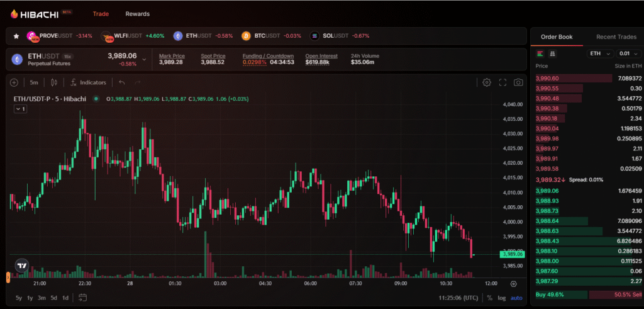644x309 pixels.
Task: Click bid price 3,989.06 in order book
Action: pos(547,191)
